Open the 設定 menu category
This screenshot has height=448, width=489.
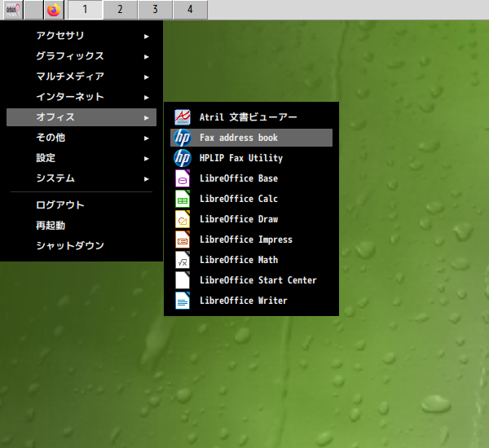[81, 158]
